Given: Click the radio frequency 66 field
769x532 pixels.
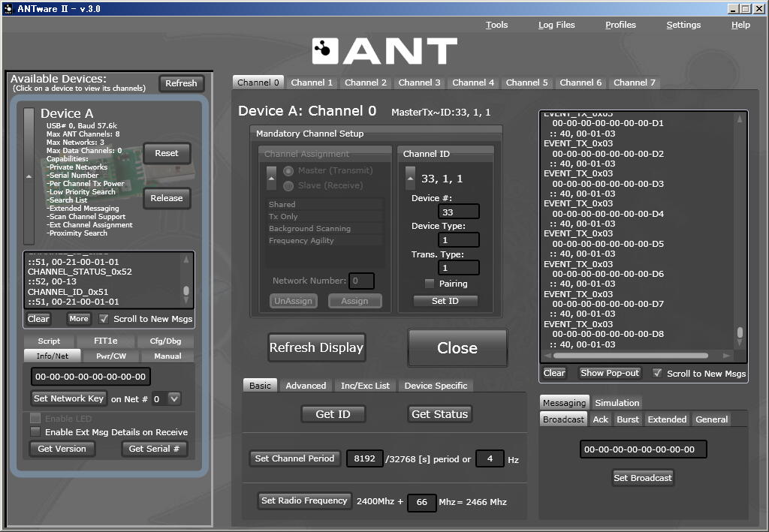Looking at the screenshot, I should pos(421,502).
